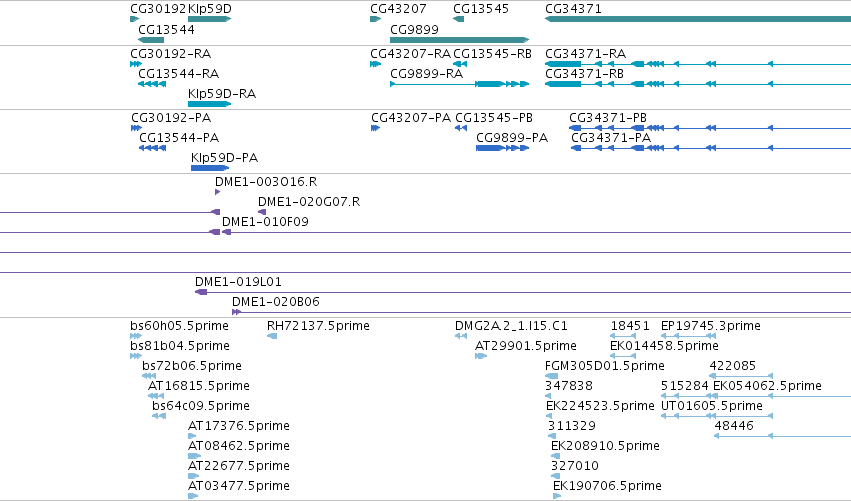Viewport: 851px width, 501px height.
Task: Click the CG9899-RA transcript label
Action: (427, 73)
